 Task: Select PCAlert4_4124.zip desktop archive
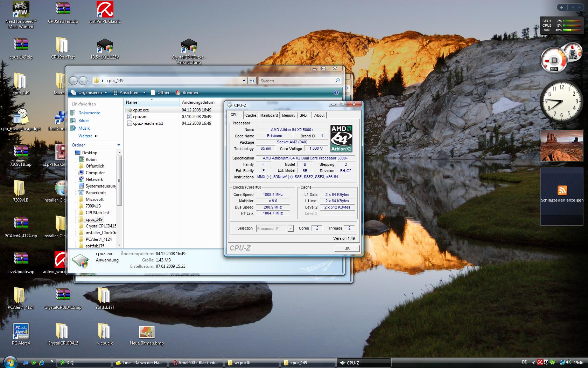pyautogui.click(x=21, y=227)
